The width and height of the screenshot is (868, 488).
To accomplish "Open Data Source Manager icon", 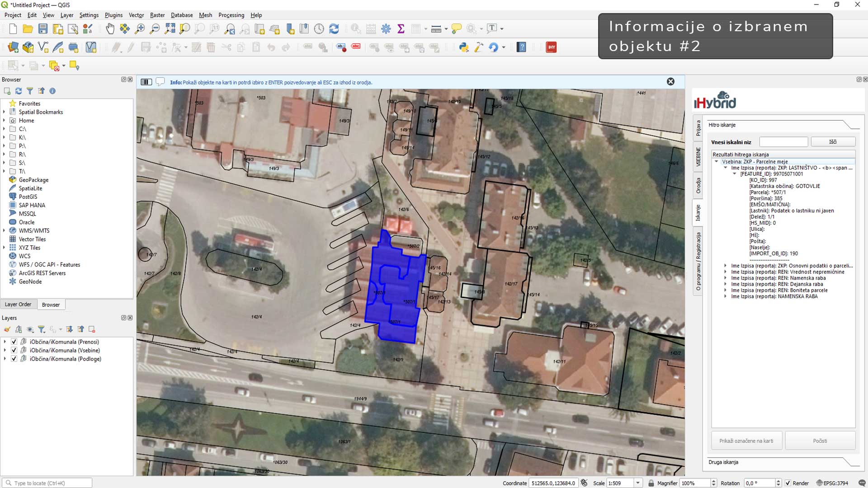I will [x=13, y=47].
